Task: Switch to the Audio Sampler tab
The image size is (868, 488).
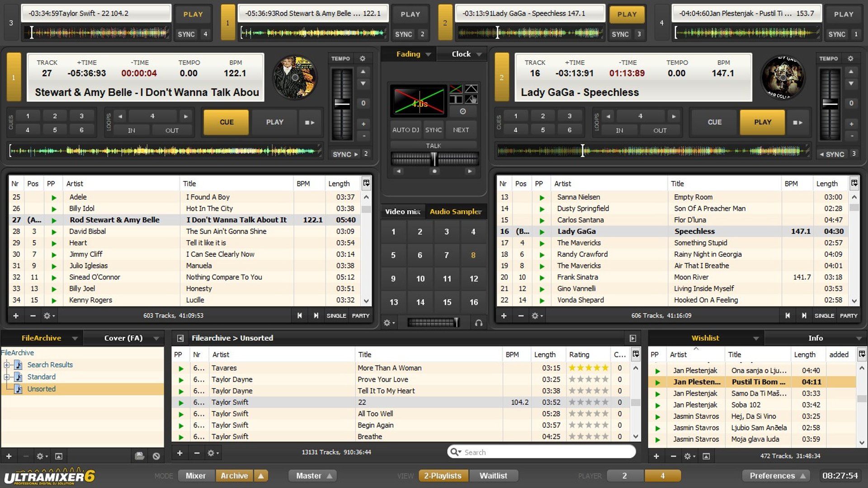Action: pos(455,212)
